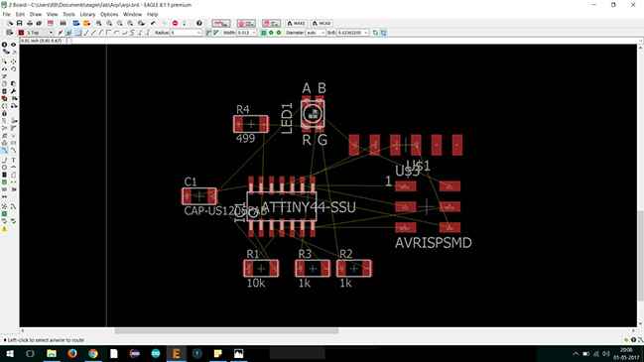Select the Arc drawing tool
This screenshot has height=362, width=644.
coord(14,168)
